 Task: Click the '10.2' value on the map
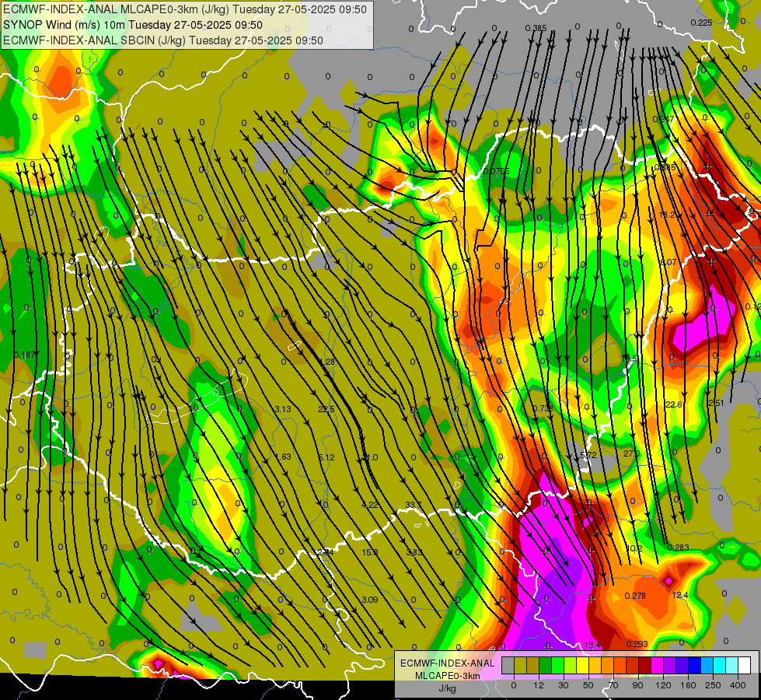click(634, 548)
